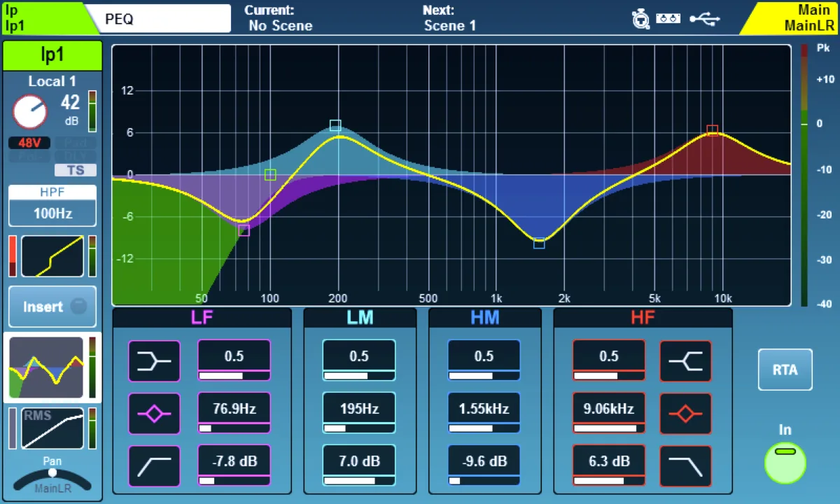Select low-pass filter type for HF band
Viewport: 840px width, 504px height.
(x=685, y=466)
